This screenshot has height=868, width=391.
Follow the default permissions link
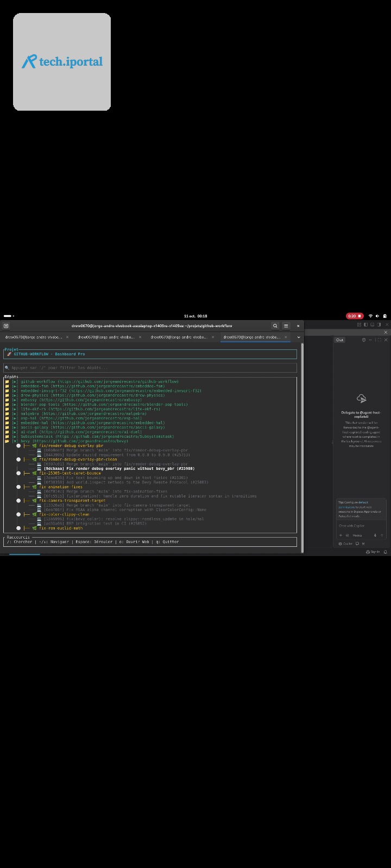click(x=363, y=502)
